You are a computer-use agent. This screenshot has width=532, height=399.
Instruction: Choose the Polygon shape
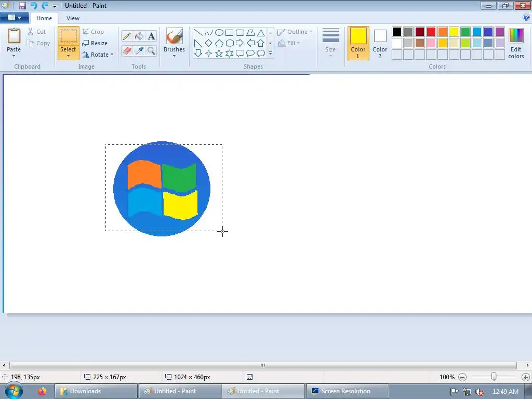pos(250,33)
